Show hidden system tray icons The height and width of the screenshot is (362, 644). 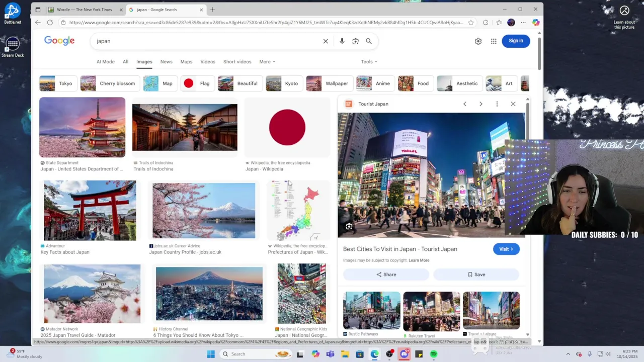coord(568,354)
